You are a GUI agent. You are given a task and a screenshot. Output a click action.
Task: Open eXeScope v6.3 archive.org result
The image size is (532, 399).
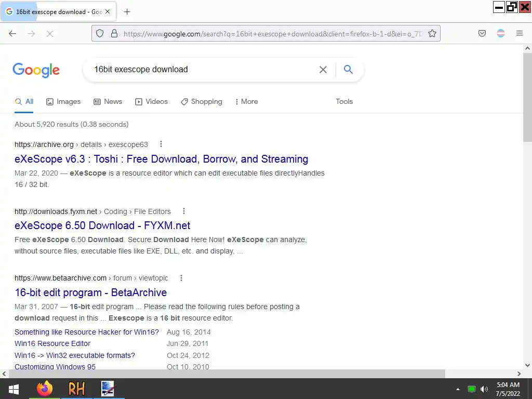pos(162,159)
